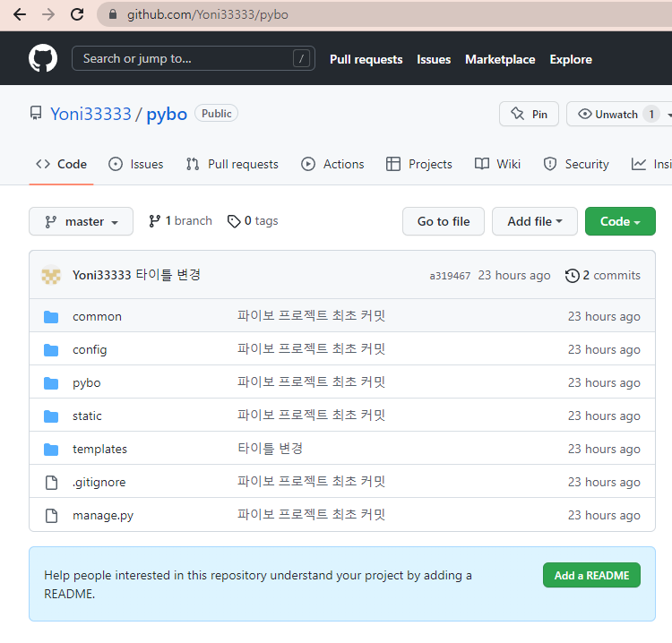Viewport: 672px width, 643px height.
Task: Reload the page with refresh icon
Action: point(77,14)
